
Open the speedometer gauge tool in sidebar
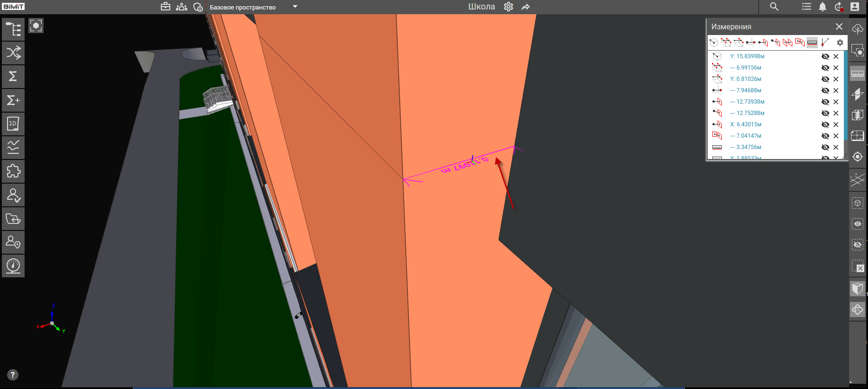[x=13, y=265]
